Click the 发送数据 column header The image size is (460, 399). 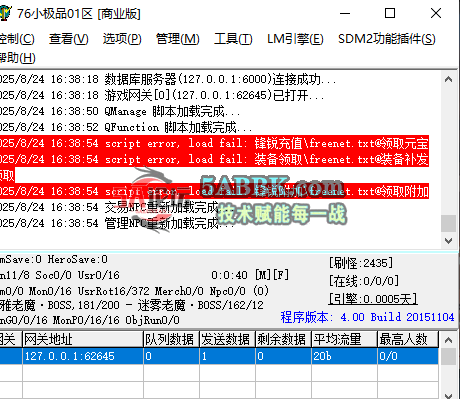click(227, 339)
